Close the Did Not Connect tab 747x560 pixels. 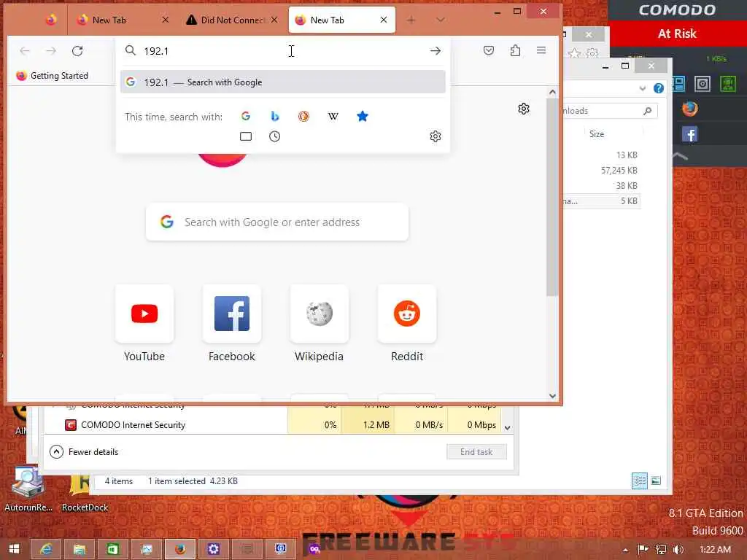click(274, 20)
